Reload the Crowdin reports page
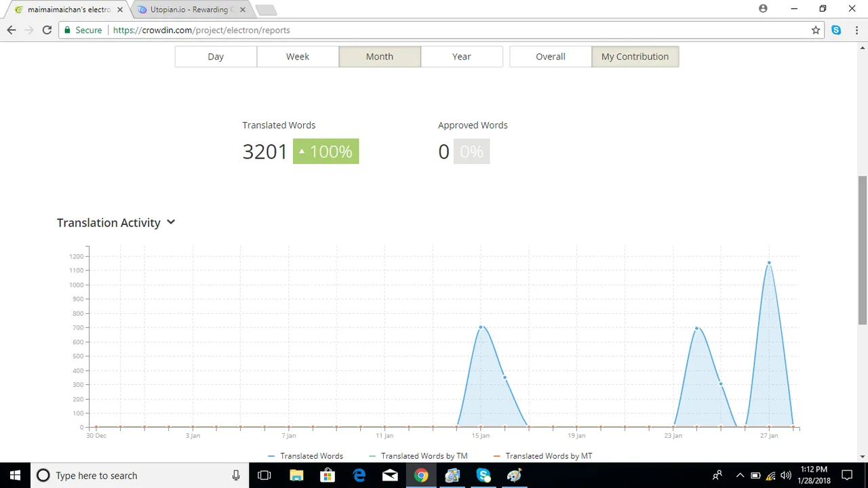868x488 pixels. [47, 30]
